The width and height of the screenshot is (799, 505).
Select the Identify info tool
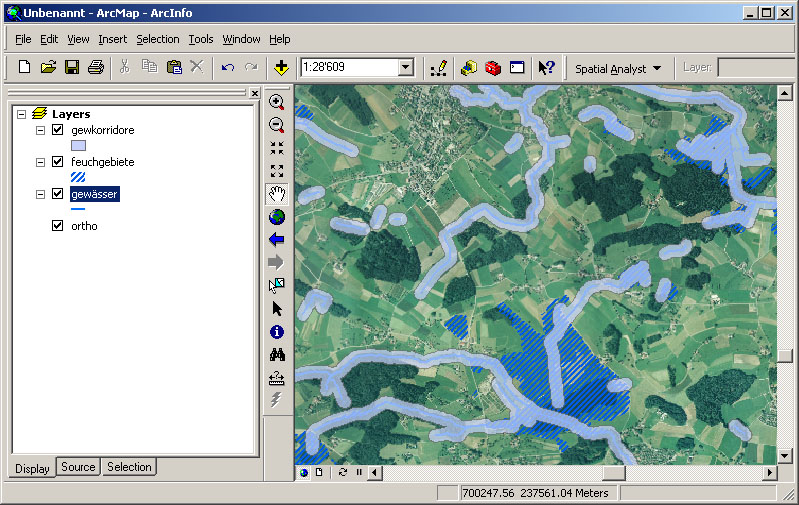[x=277, y=332]
